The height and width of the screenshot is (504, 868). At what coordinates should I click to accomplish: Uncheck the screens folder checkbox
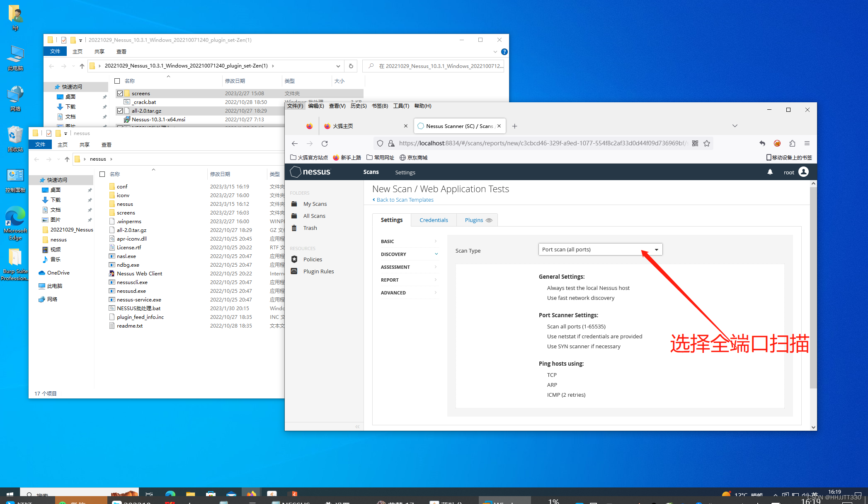pyautogui.click(x=120, y=94)
